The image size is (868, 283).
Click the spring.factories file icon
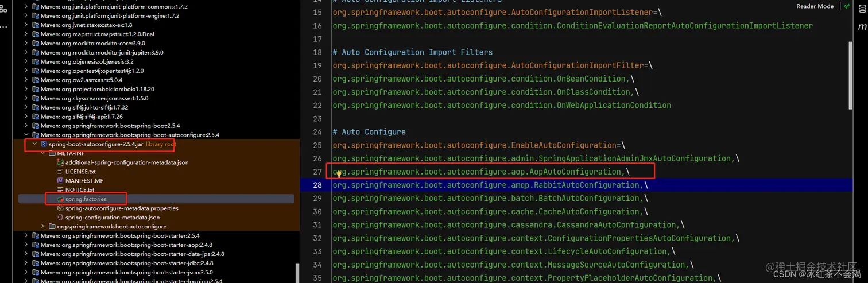click(60, 199)
